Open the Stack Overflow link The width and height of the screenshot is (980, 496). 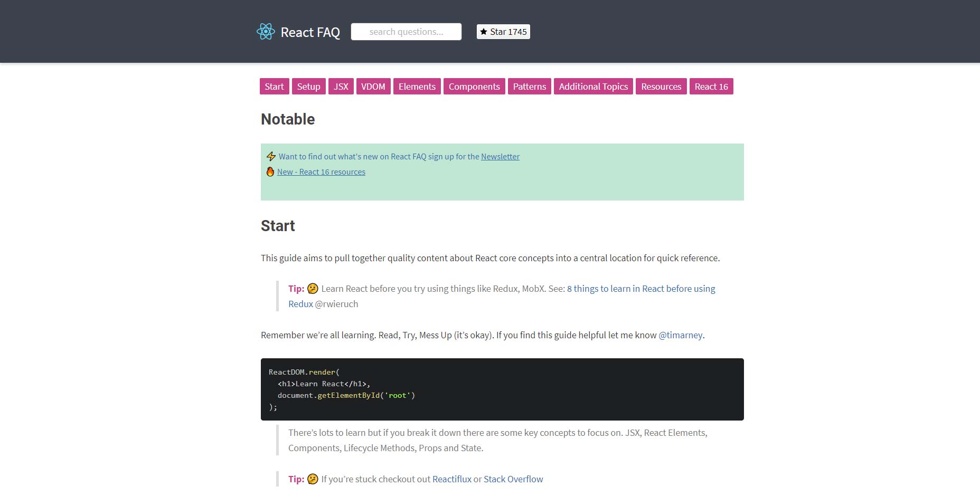pyautogui.click(x=513, y=479)
